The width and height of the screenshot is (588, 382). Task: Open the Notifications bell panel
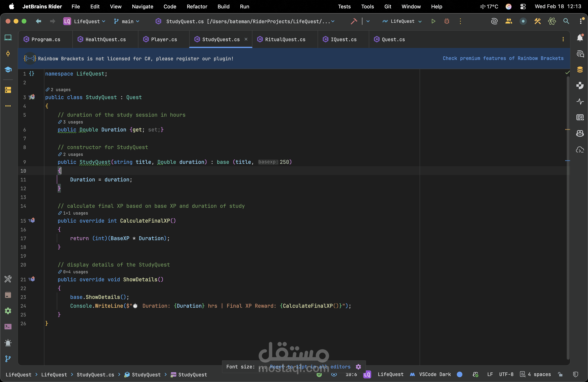pyautogui.click(x=580, y=38)
